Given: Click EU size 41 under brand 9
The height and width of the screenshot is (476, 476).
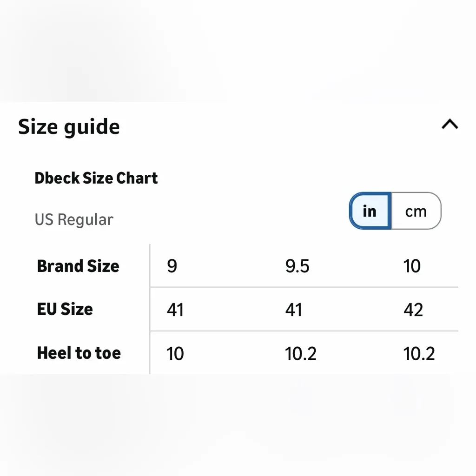Looking at the screenshot, I should click(175, 310).
